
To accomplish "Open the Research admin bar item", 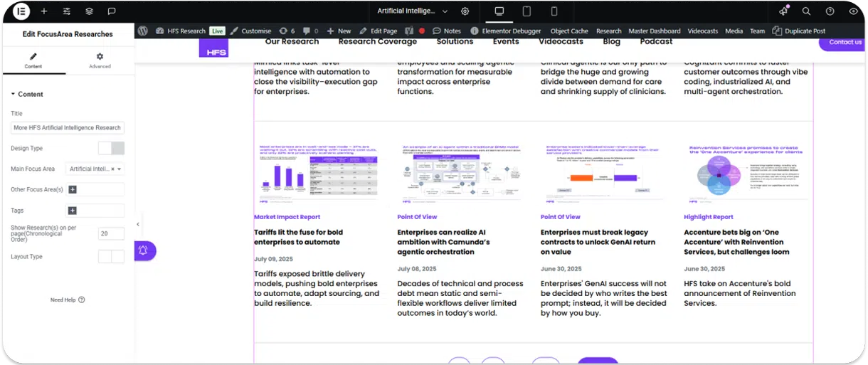I will (x=608, y=31).
